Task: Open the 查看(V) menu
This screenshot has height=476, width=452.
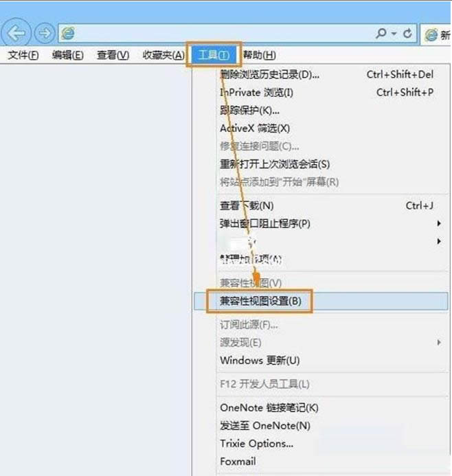Action: coord(113,55)
